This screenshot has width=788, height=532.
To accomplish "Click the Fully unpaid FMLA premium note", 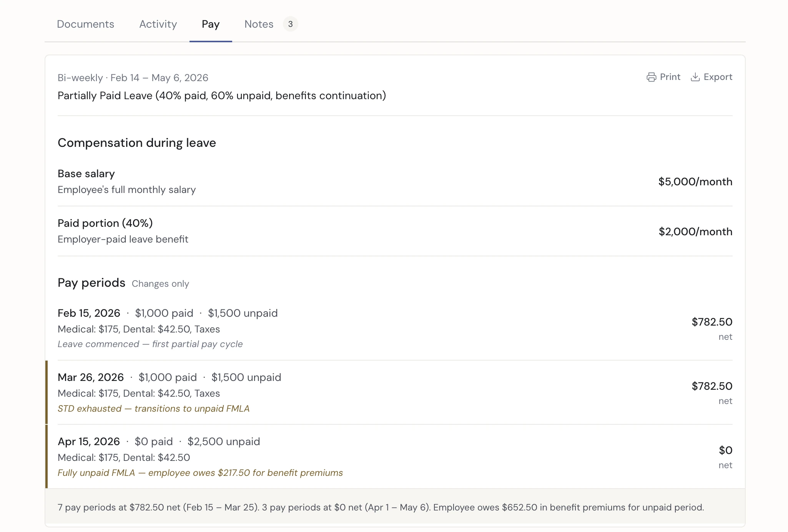I will pyautogui.click(x=200, y=473).
